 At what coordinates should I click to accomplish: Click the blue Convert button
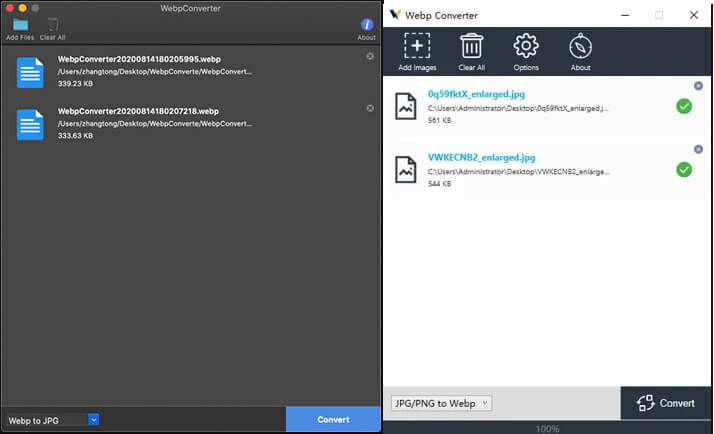tap(333, 420)
